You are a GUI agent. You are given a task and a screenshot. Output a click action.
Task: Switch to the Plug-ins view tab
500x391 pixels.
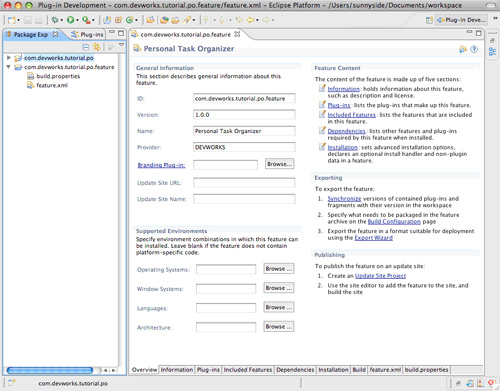click(88, 34)
